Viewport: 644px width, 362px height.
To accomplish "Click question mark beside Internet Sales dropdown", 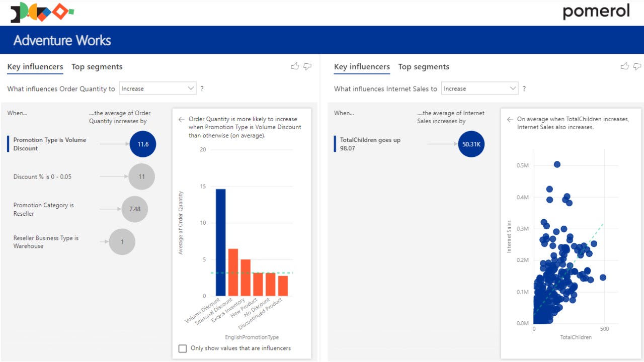I will 524,89.
